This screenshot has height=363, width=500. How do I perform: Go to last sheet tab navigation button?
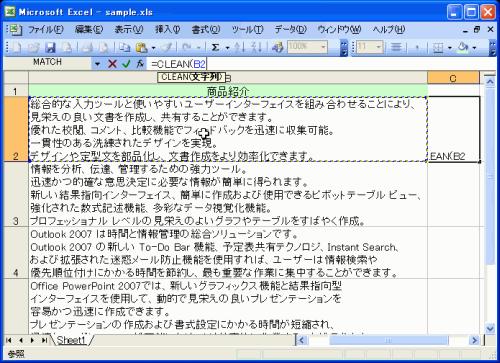[x=44, y=340]
